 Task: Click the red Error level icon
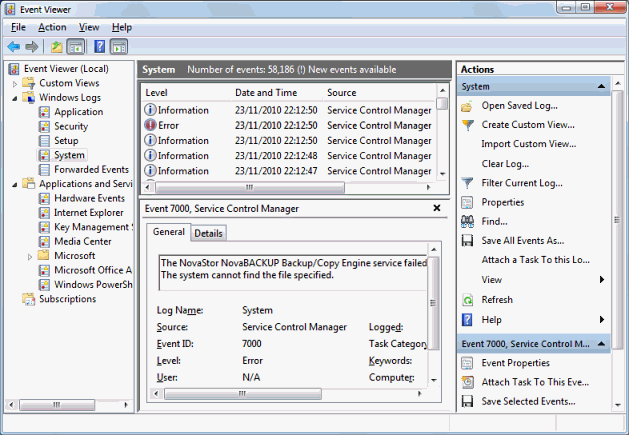click(150, 125)
